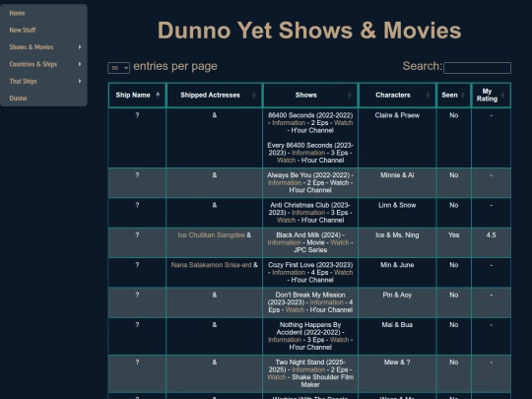
Task: Sort by Shows column sort arrows
Action: [x=350, y=95]
